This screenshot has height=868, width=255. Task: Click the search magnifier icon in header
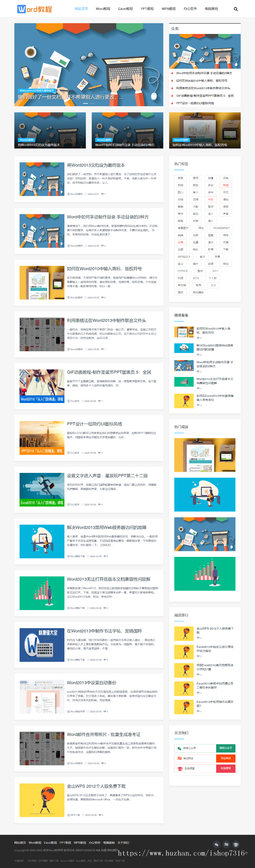coord(236,9)
